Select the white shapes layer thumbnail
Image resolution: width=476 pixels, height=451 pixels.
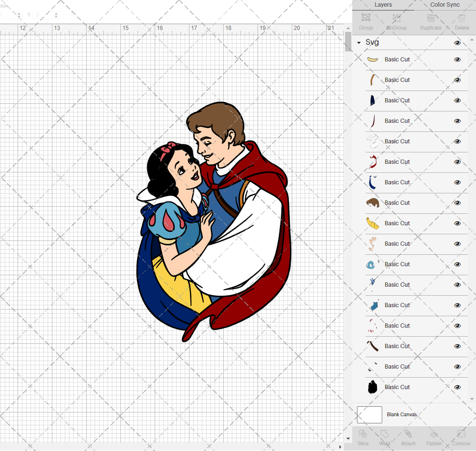373,141
